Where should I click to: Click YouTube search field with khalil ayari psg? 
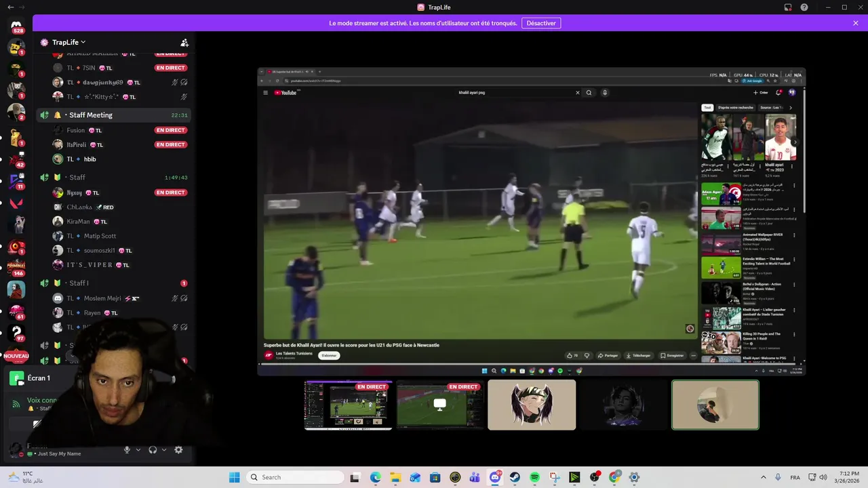click(x=519, y=93)
